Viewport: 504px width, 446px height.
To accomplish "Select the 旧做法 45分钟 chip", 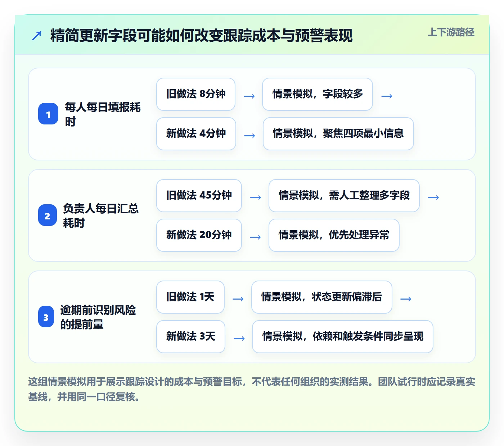I will (x=199, y=196).
